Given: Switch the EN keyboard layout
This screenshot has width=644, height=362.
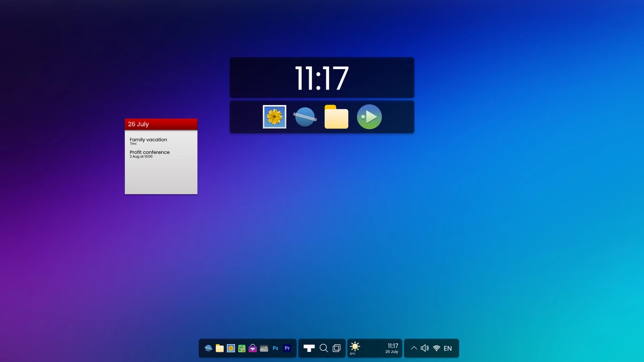Looking at the screenshot, I should (x=448, y=348).
